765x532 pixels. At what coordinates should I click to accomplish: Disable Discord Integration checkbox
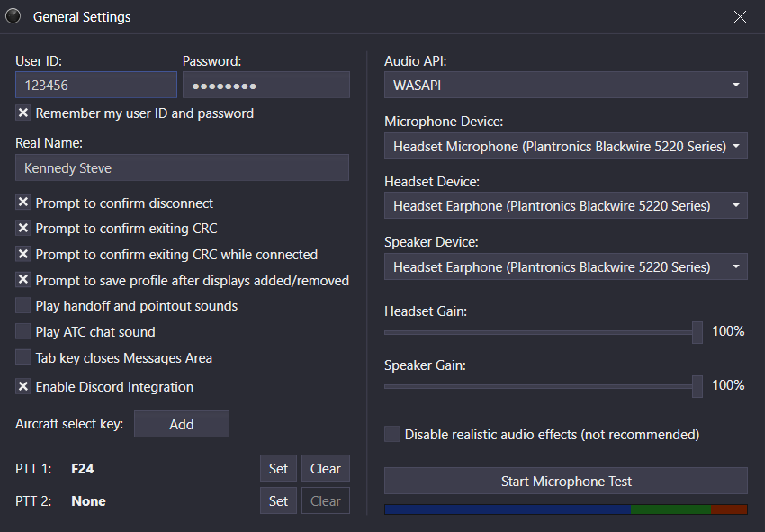23,387
